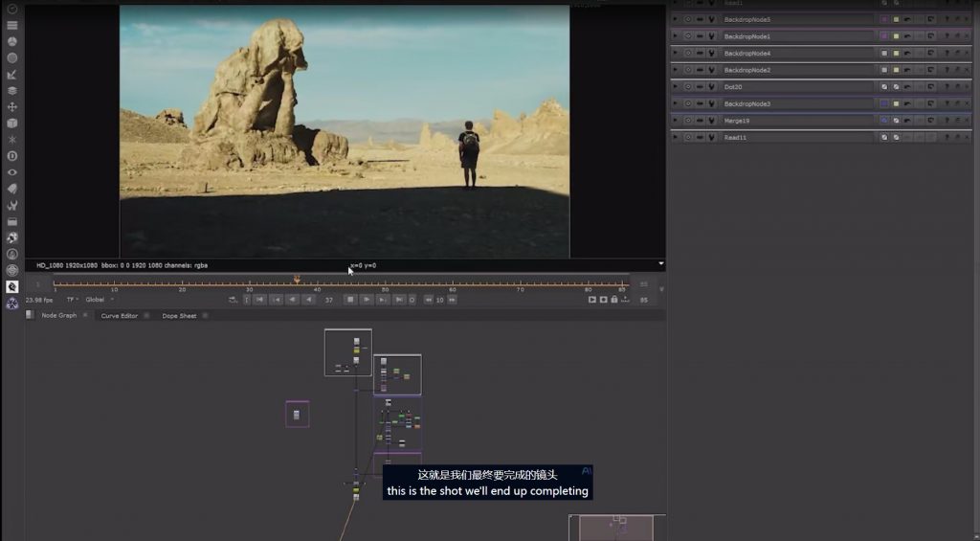Click BackdropNode3 blue tile color swatch
The height and width of the screenshot is (541, 980).
tap(883, 103)
